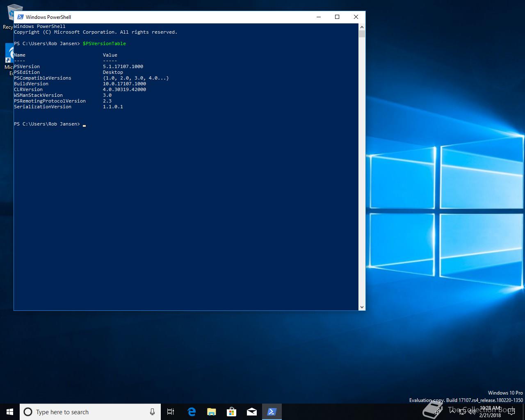Viewport: 525px width, 420px height.
Task: Select the Microsoft Edge desktop shortcut
Action: [9, 59]
